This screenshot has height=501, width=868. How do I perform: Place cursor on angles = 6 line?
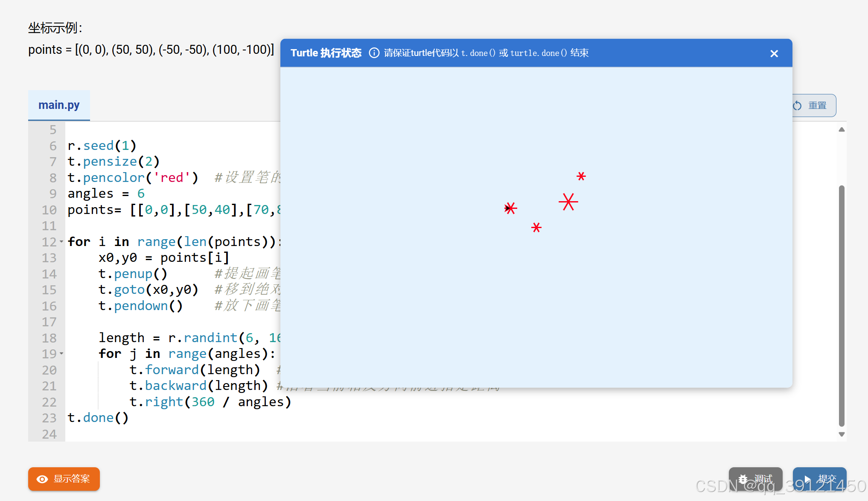coord(106,194)
